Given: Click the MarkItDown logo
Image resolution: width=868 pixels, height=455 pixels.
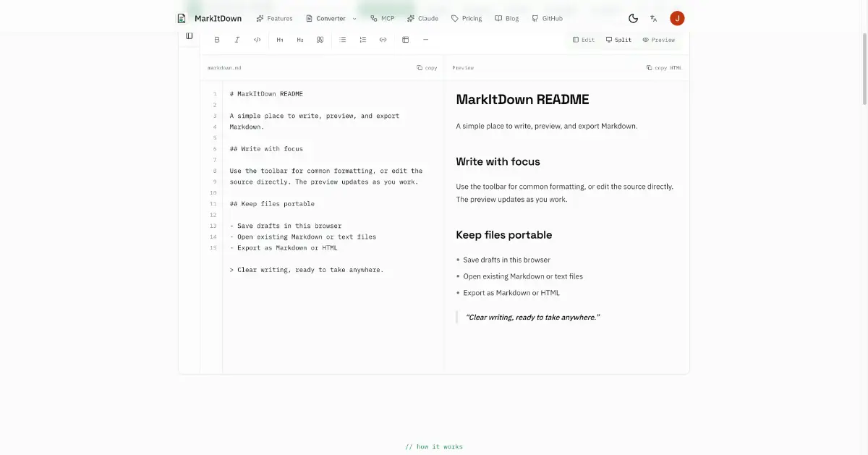Looking at the screenshot, I should [x=182, y=18].
